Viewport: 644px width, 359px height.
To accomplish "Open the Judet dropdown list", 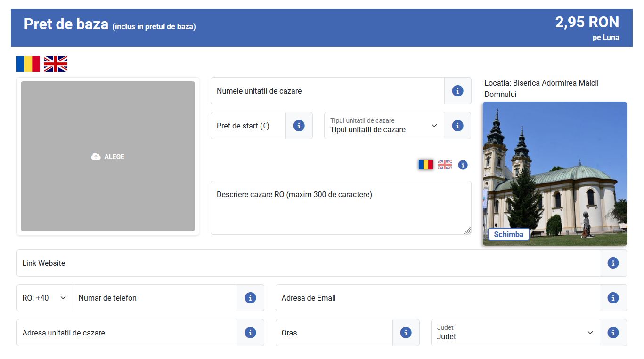I will (x=515, y=333).
